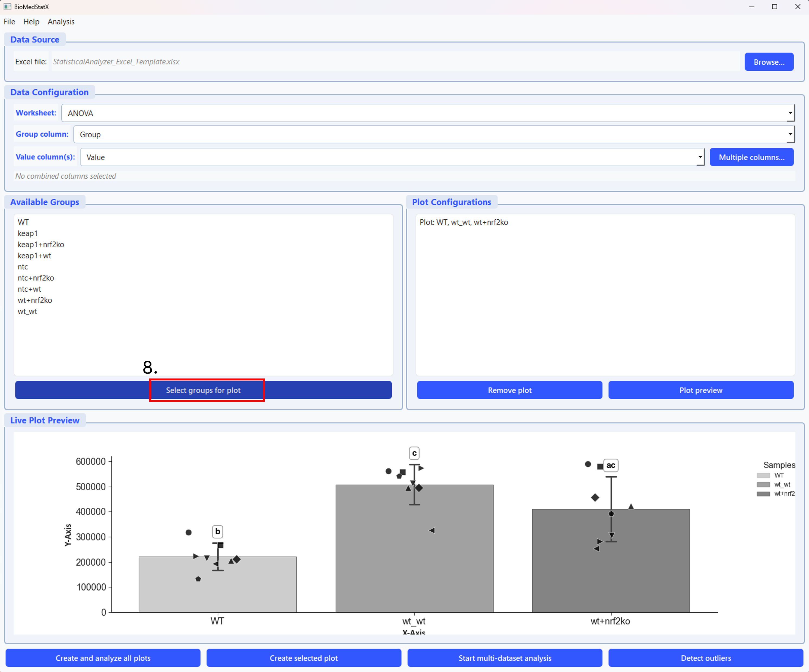The width and height of the screenshot is (809, 672).
Task: Open the Value column(s) dropdown
Action: [392, 157]
